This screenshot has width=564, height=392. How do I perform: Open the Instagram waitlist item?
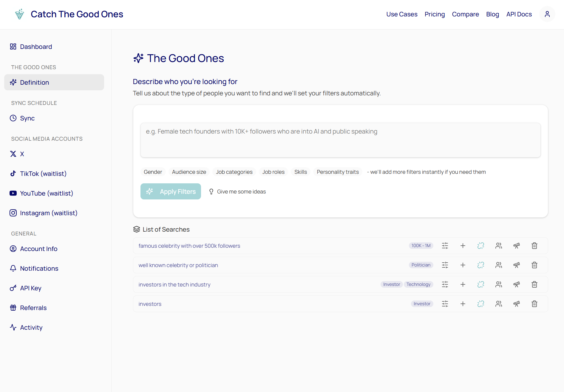[54, 213]
